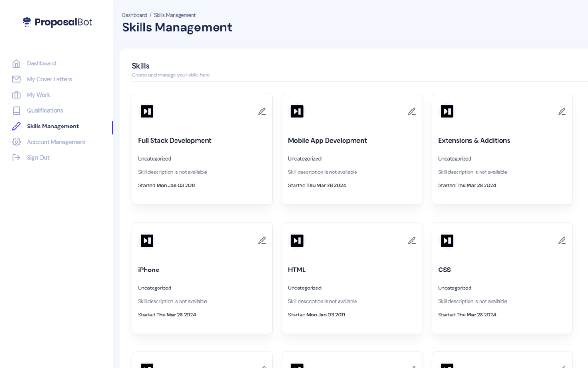Click CSS's start date Thu Mar 28 2024
588x368 pixels.
[x=476, y=315]
